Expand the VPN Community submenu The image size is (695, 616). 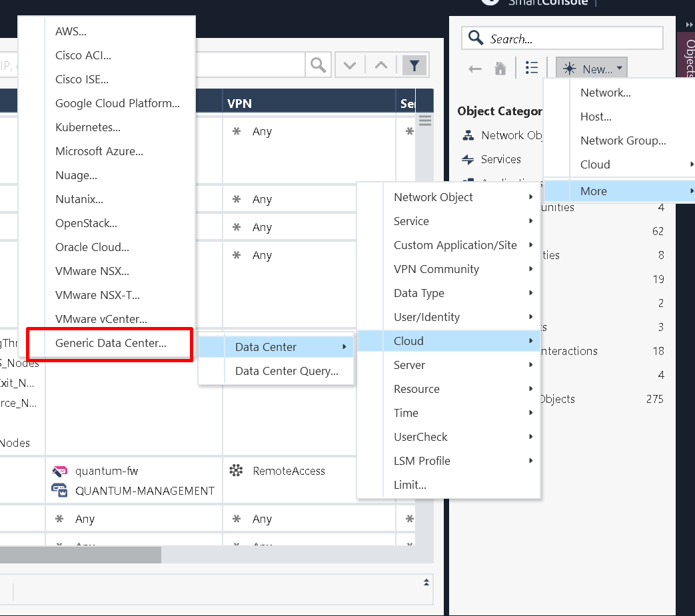pyautogui.click(x=448, y=269)
